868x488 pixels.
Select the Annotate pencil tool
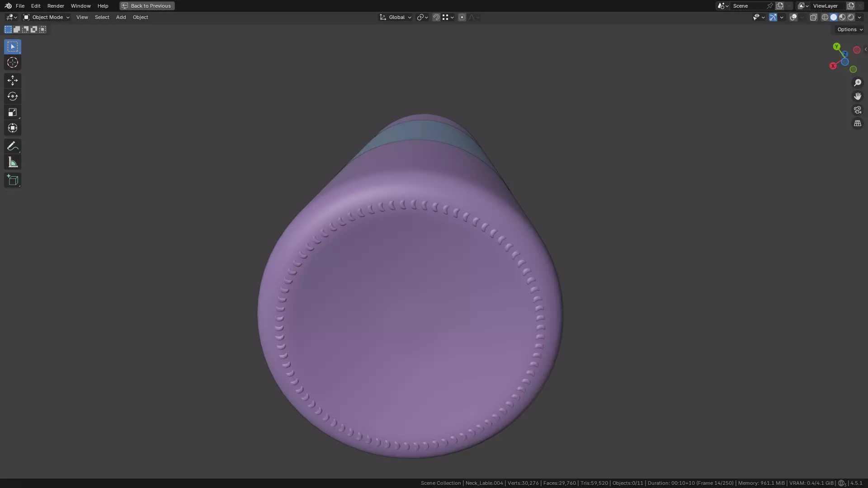pos(12,146)
